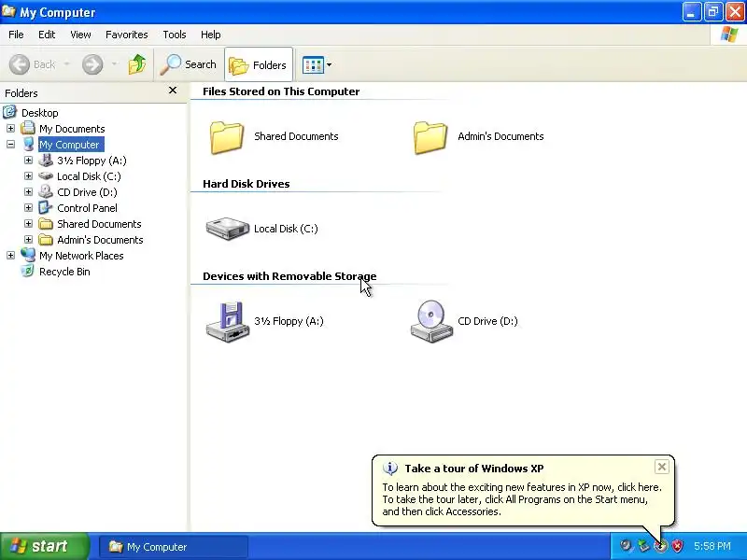Screen dimensions: 747x560
Task: Open the Views icon menu
Action: (317, 64)
